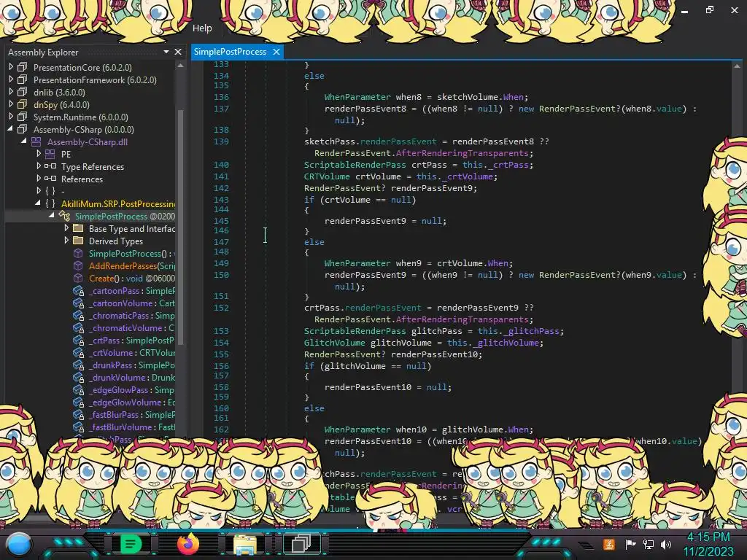Close the SimplePostProcess tab
This screenshot has height=560, width=747.
[276, 52]
